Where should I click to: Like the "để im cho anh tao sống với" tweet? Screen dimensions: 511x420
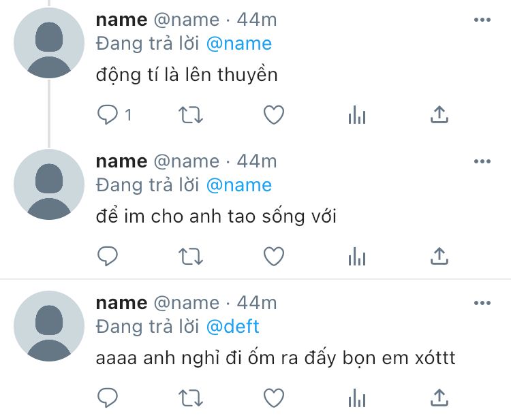(273, 256)
